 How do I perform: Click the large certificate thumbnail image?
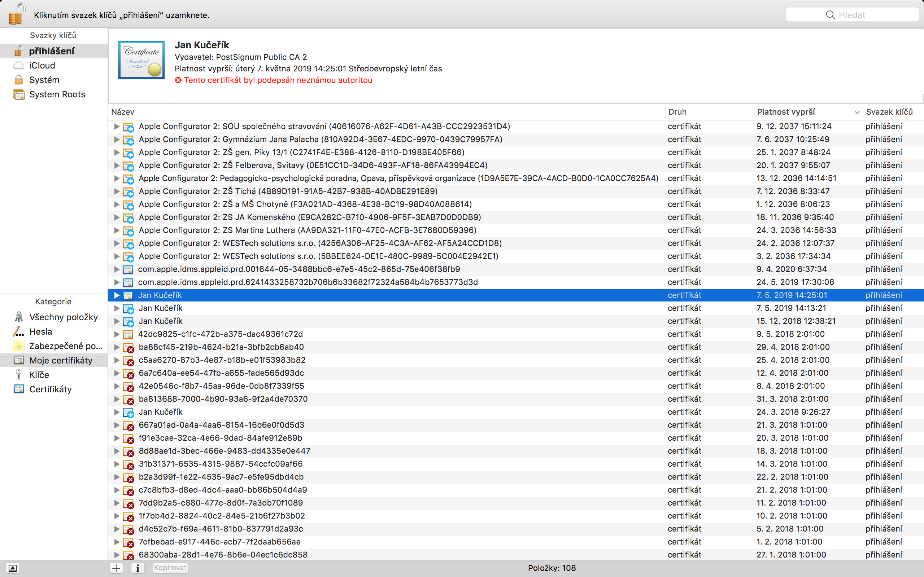pos(141,60)
